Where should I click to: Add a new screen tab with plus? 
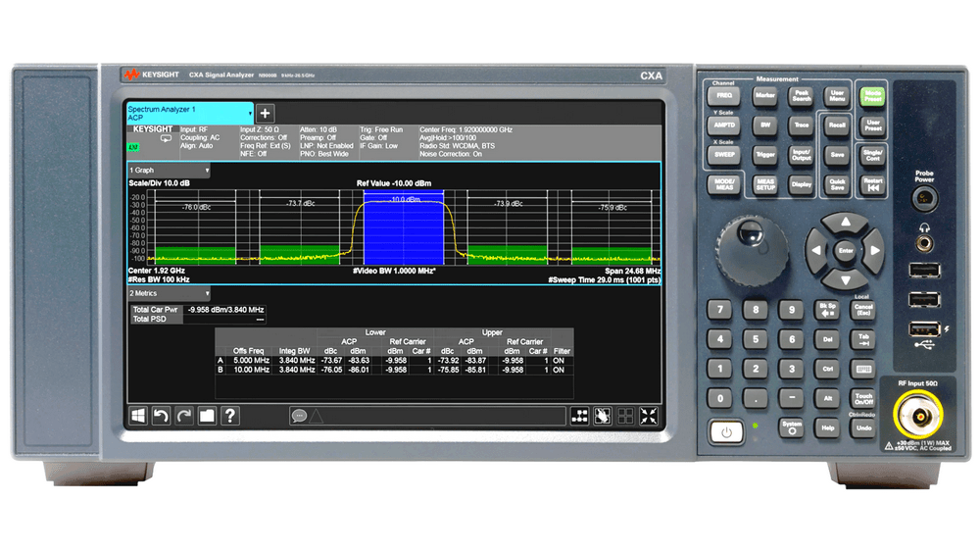(x=266, y=114)
